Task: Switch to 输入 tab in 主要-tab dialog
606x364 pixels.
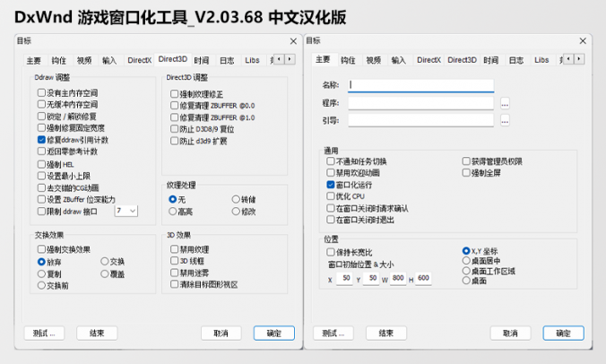Action: point(398,60)
